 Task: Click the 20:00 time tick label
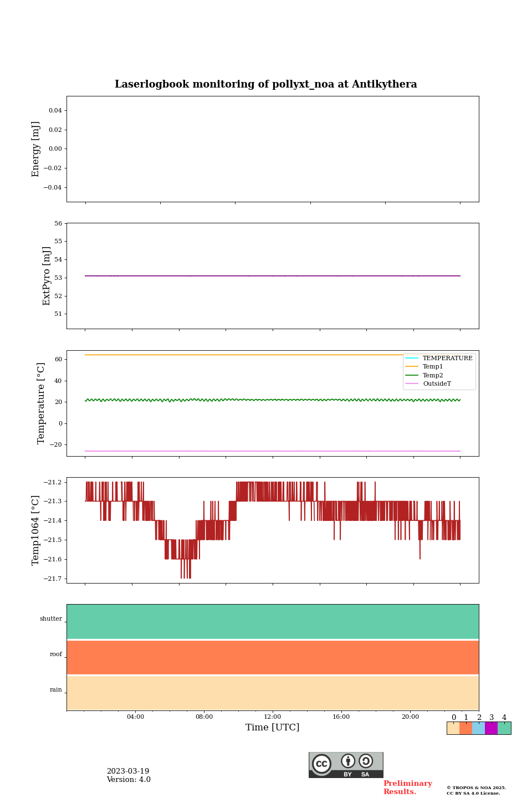pyautogui.click(x=410, y=717)
